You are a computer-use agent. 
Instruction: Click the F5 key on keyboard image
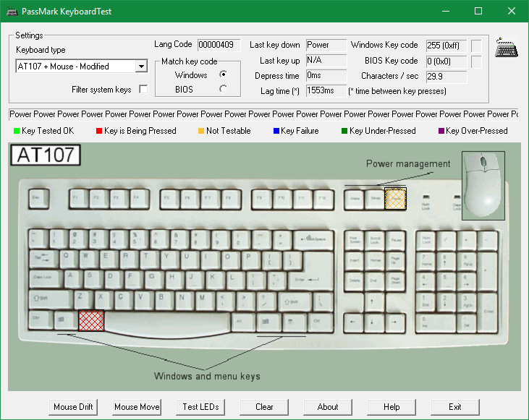point(170,199)
